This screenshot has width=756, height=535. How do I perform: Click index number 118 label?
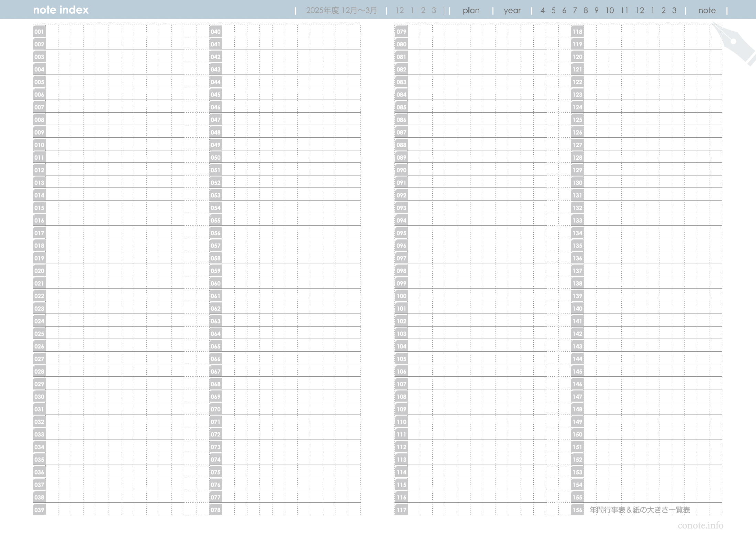pos(577,32)
